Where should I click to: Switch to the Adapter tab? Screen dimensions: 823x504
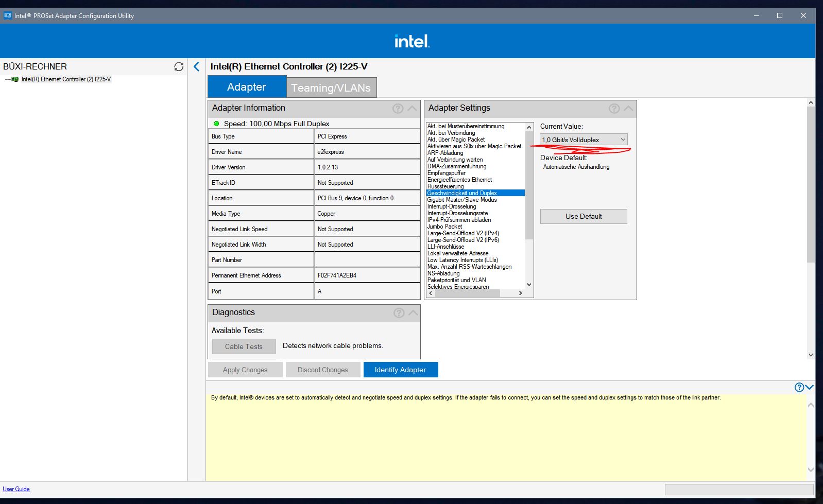pos(247,86)
